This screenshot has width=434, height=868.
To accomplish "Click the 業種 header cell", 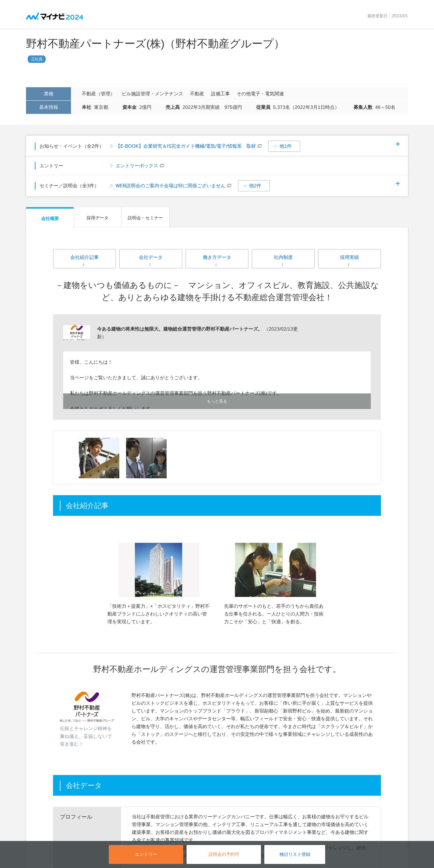I will [x=48, y=94].
